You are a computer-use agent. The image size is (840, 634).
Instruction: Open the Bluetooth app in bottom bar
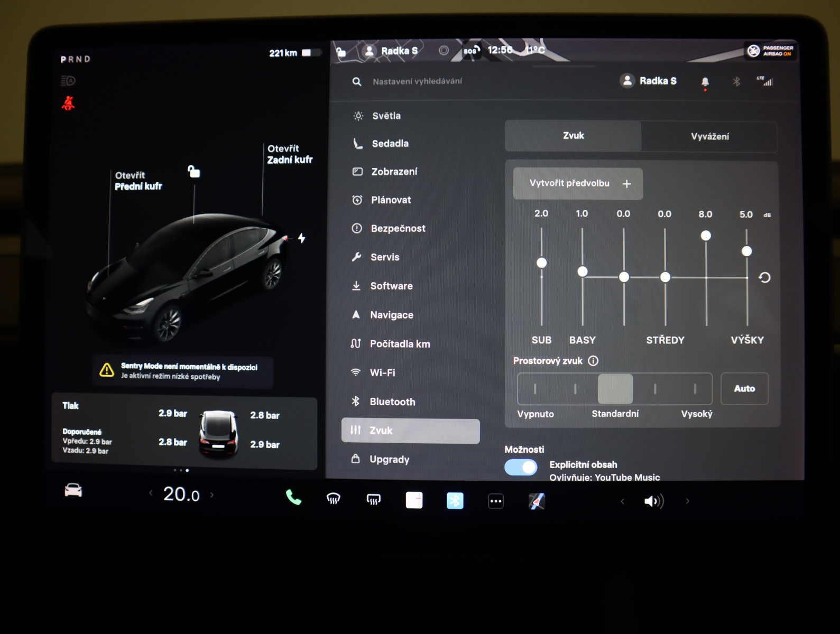click(455, 500)
